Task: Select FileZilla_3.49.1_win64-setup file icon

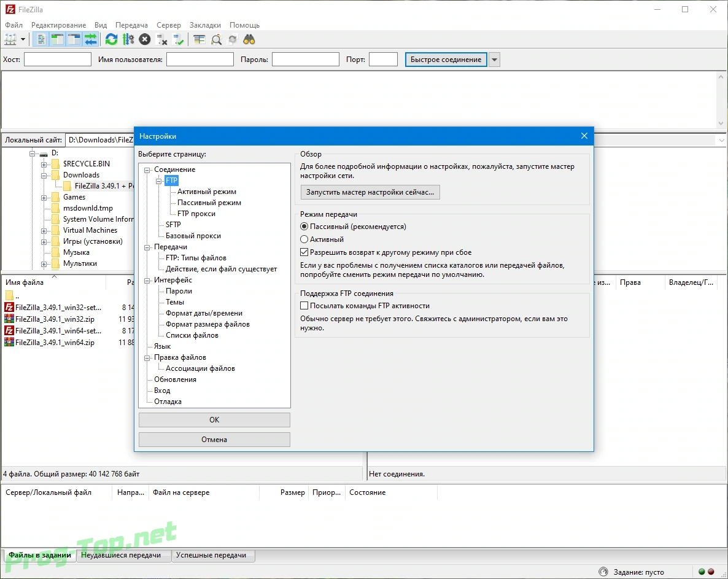Action: (9, 330)
